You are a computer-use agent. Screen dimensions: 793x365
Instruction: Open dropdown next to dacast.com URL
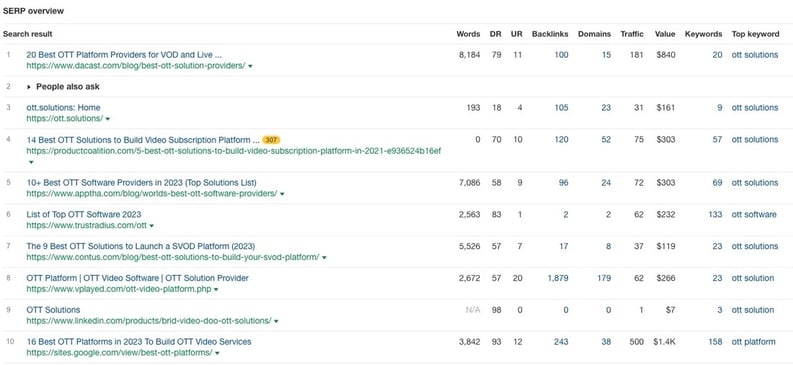click(251, 66)
